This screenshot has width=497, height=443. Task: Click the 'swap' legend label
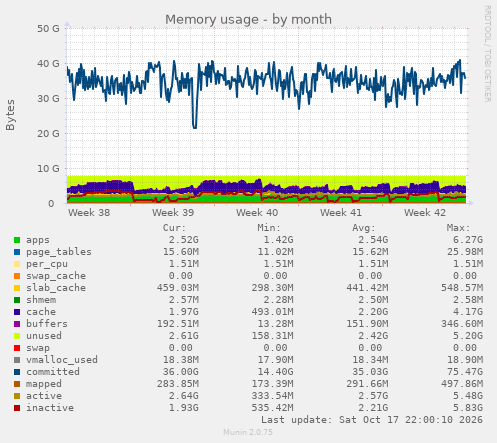(x=38, y=348)
